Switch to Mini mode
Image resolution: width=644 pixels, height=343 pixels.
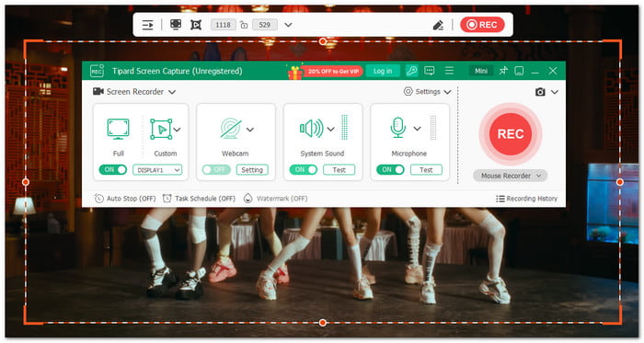tap(481, 71)
